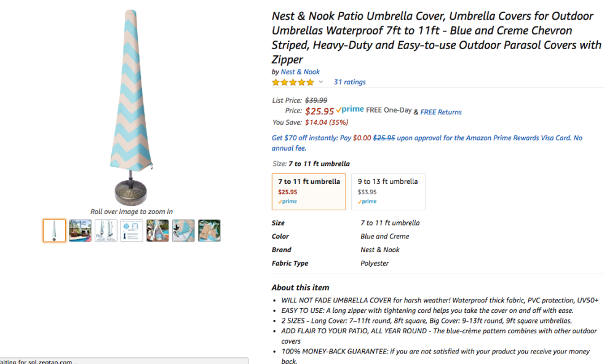Open the 31 ratings link
The image size is (615, 364).
point(349,82)
